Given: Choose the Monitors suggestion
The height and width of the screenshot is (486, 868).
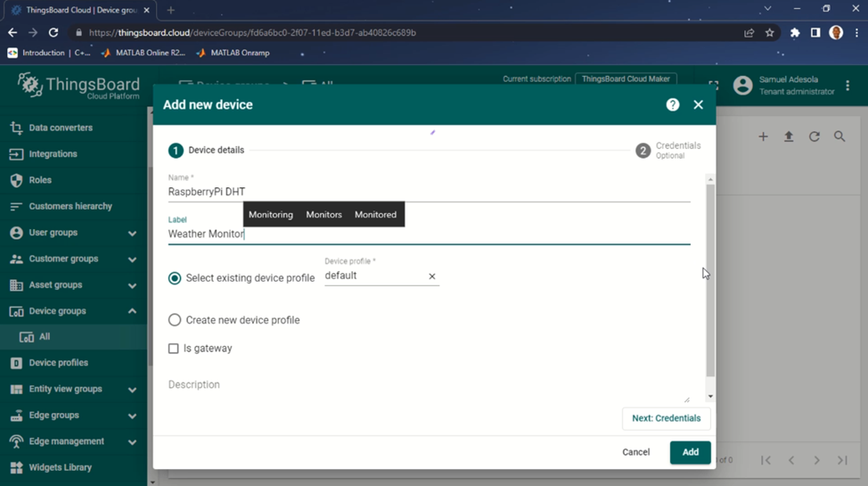Looking at the screenshot, I should click(323, 214).
